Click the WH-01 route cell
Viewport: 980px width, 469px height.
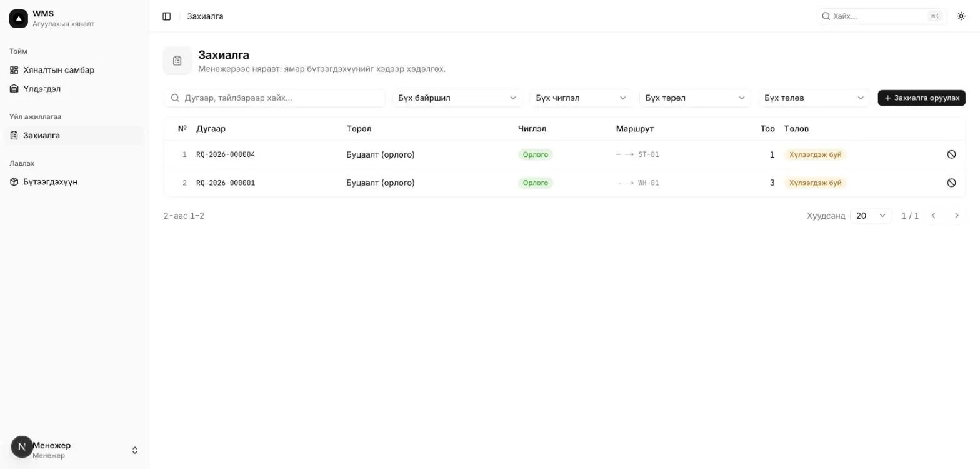[637, 183]
